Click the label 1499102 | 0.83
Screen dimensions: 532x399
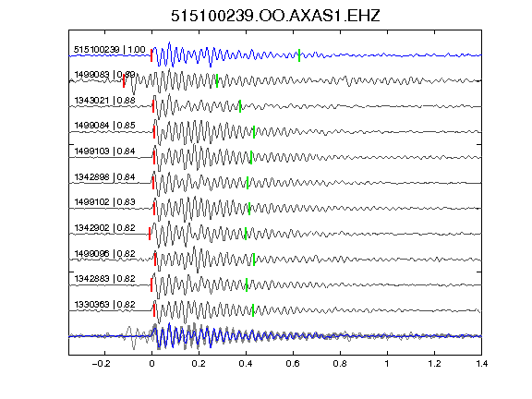tap(105, 202)
